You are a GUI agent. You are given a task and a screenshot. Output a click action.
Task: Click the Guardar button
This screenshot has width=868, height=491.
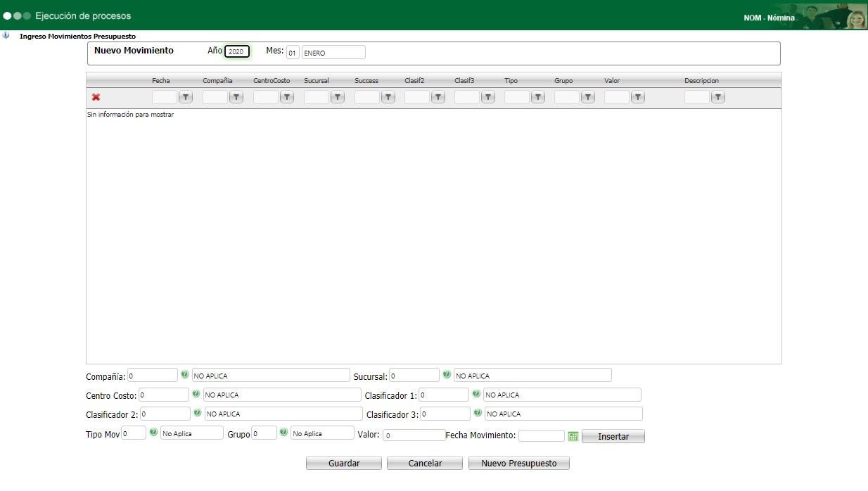pos(344,464)
